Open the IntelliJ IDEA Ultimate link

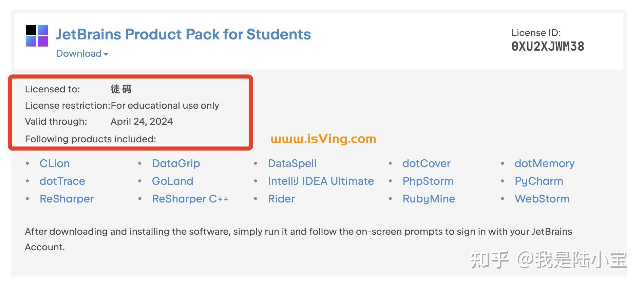[x=321, y=181]
